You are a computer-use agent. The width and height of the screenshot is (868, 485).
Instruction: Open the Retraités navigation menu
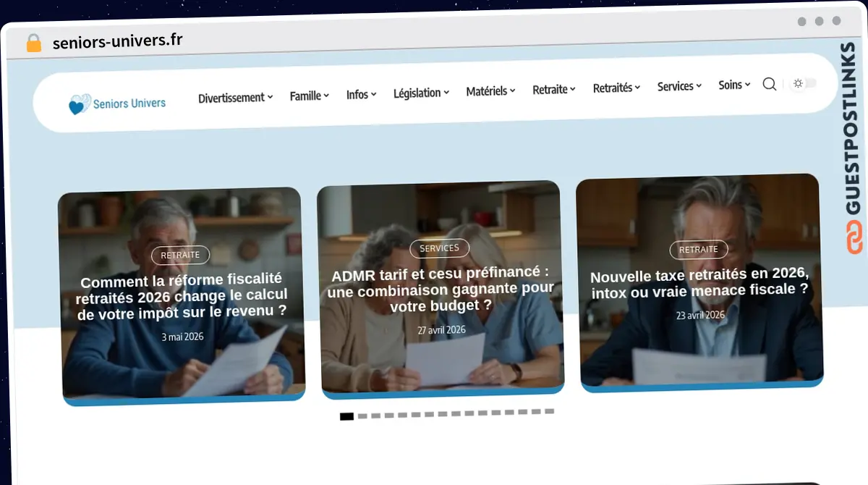point(616,88)
